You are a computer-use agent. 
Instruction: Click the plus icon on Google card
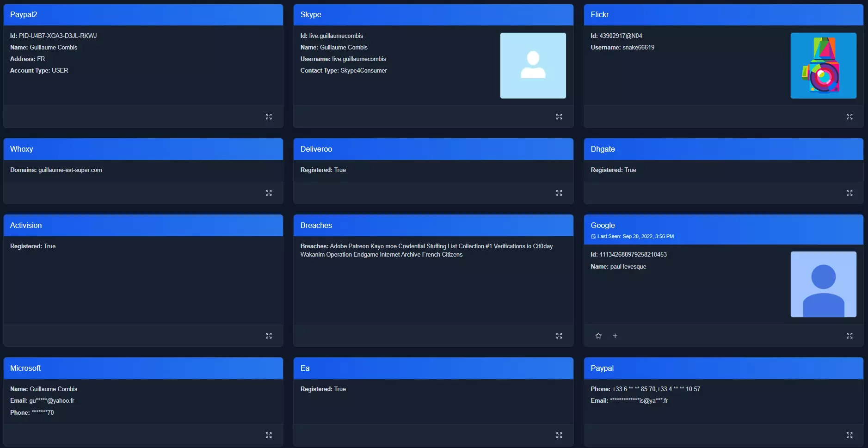tap(615, 336)
